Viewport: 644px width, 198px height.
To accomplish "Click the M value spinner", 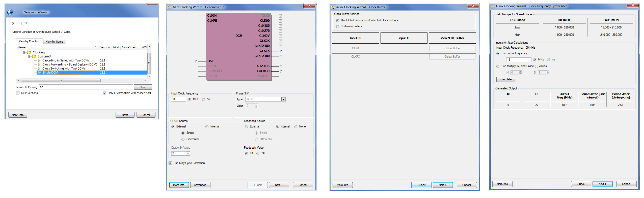I will coord(521,73).
